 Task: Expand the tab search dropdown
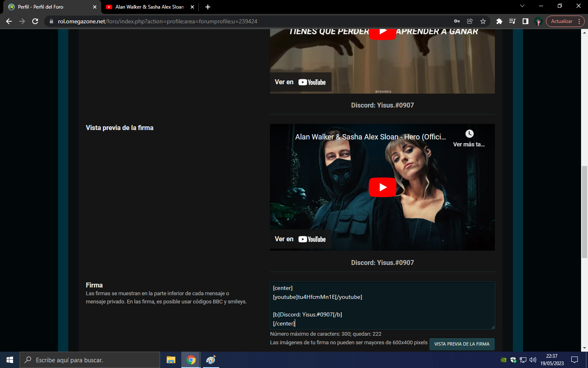[522, 6]
